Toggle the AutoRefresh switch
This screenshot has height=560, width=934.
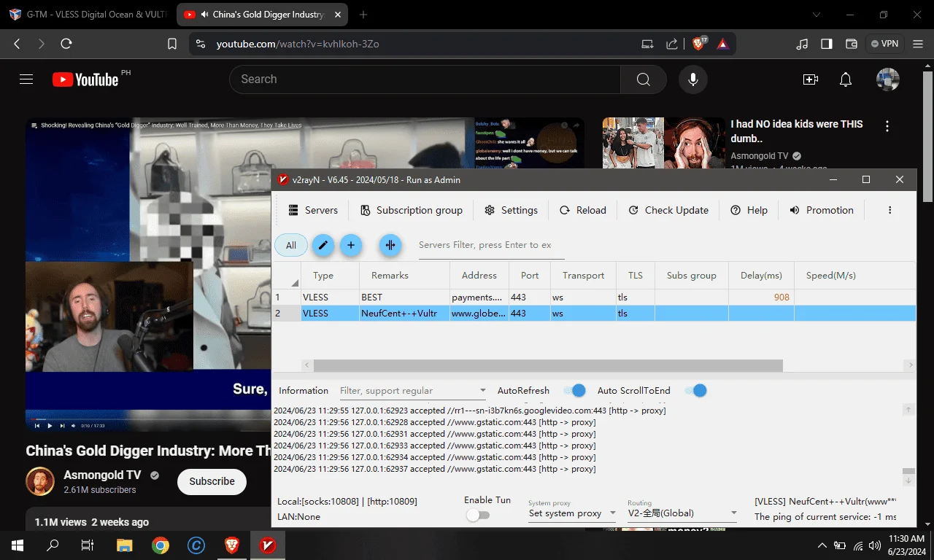click(x=574, y=391)
